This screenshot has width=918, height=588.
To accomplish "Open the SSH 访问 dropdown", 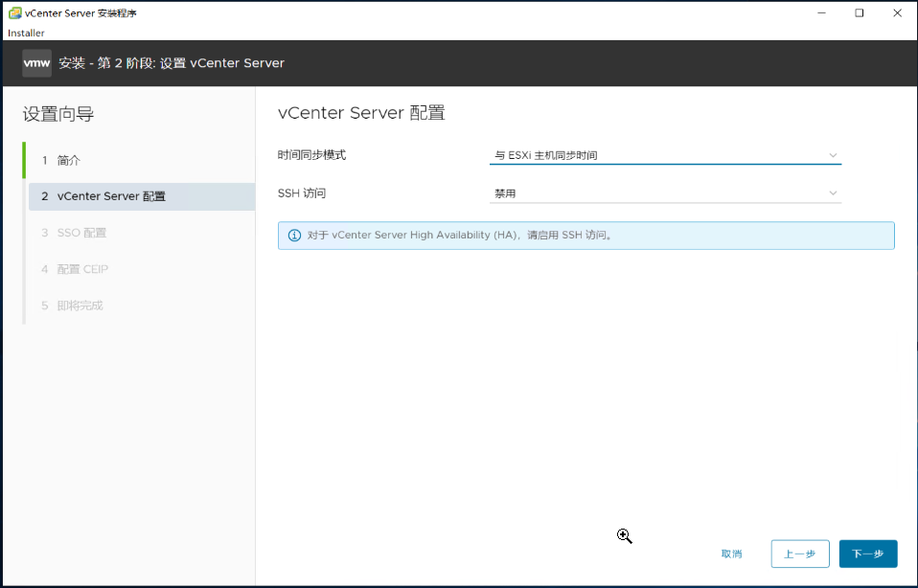I will point(665,193).
